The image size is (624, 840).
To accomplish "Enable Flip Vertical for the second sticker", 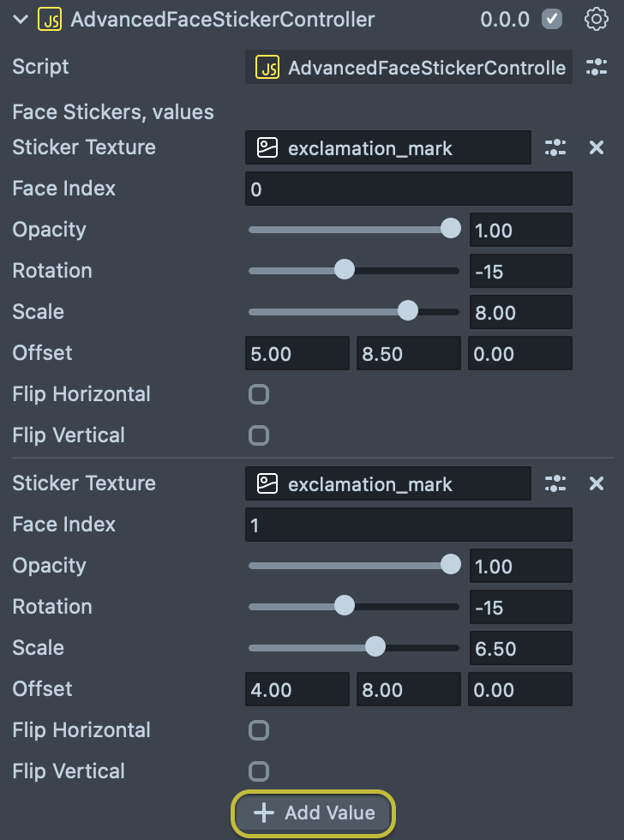I will [x=258, y=771].
